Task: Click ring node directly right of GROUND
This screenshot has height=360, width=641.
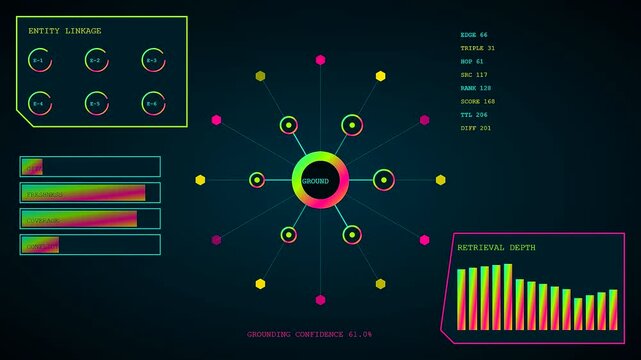Action: click(384, 180)
